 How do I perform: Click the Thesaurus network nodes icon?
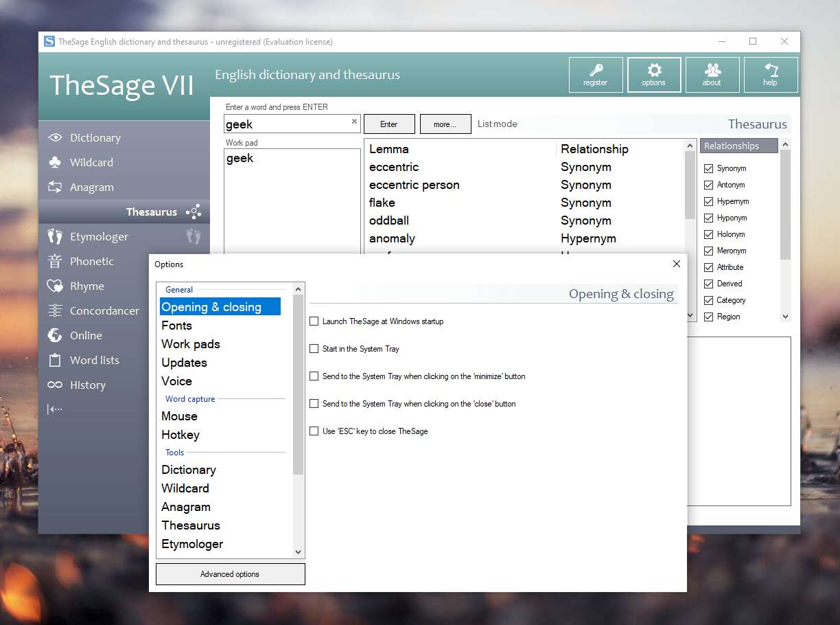point(194,212)
